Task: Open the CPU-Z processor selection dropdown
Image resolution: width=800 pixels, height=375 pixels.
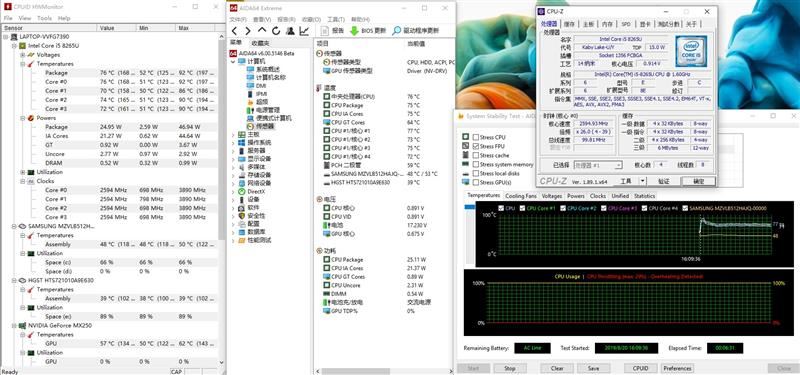Action: 598,165
